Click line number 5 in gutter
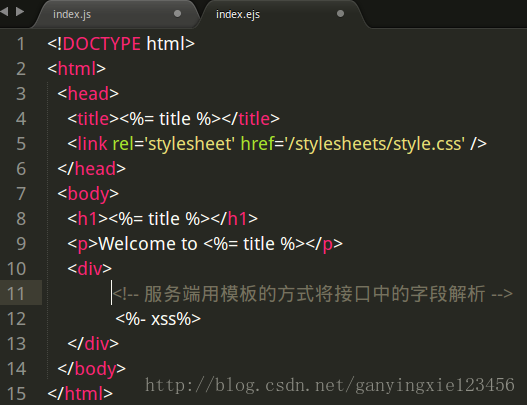 tap(21, 144)
